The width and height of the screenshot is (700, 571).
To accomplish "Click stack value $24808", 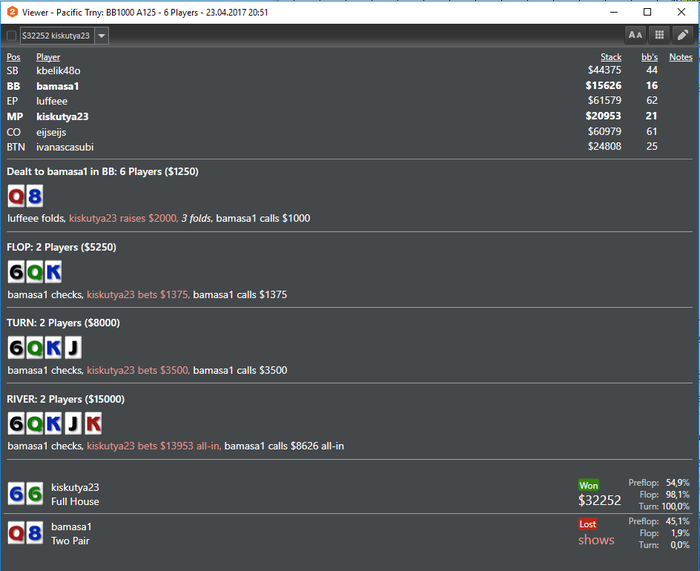I will click(x=604, y=146).
